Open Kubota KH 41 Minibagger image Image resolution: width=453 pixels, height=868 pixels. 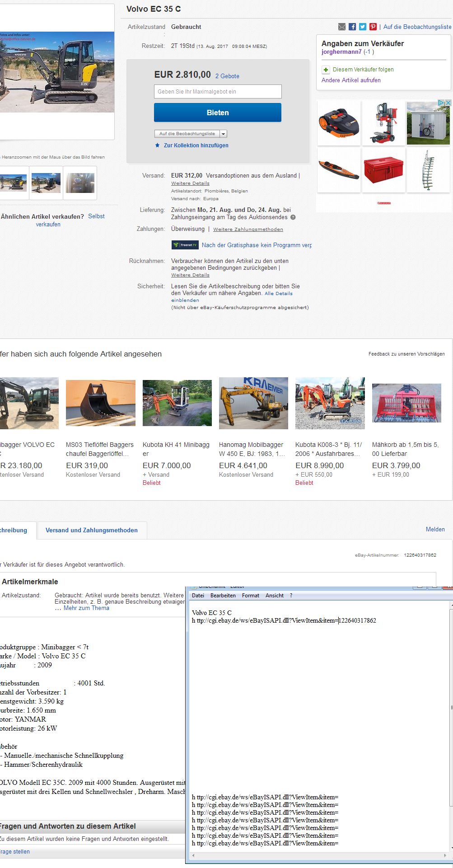[x=177, y=403]
